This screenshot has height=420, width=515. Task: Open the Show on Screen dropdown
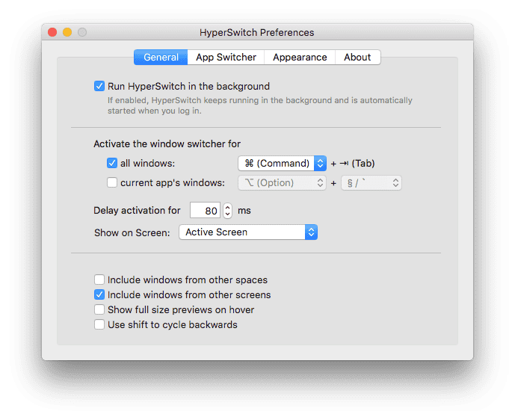click(x=248, y=232)
